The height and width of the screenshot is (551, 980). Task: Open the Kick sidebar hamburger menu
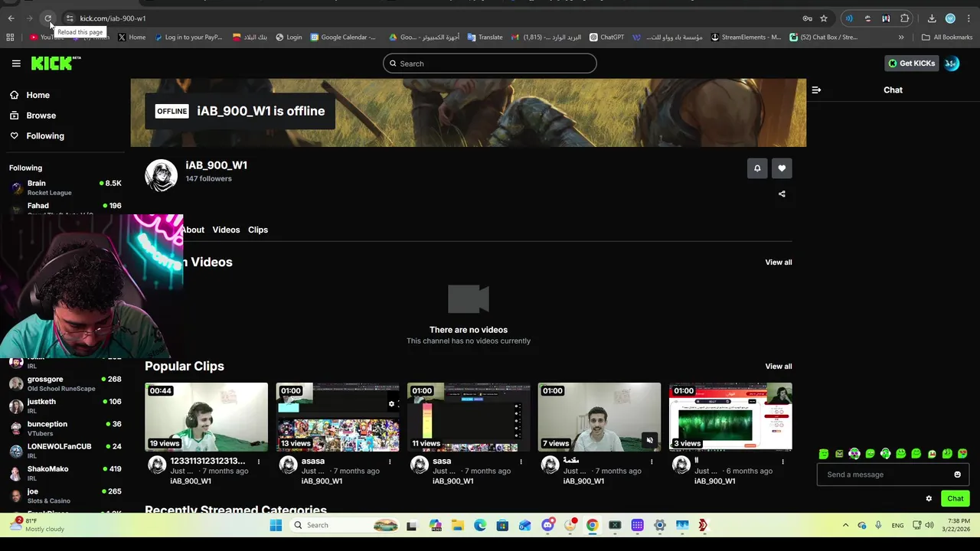[x=16, y=64]
